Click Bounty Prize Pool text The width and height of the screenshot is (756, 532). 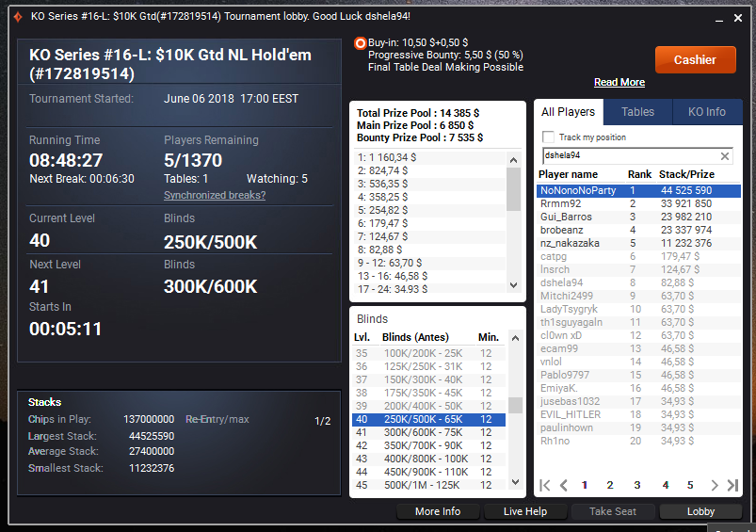coord(420,138)
